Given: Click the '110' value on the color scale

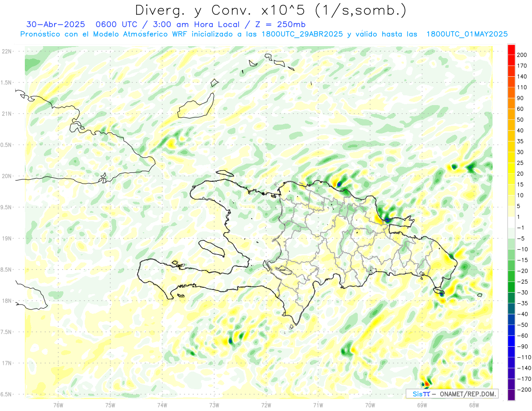Looking at the screenshot, I should point(522,87).
